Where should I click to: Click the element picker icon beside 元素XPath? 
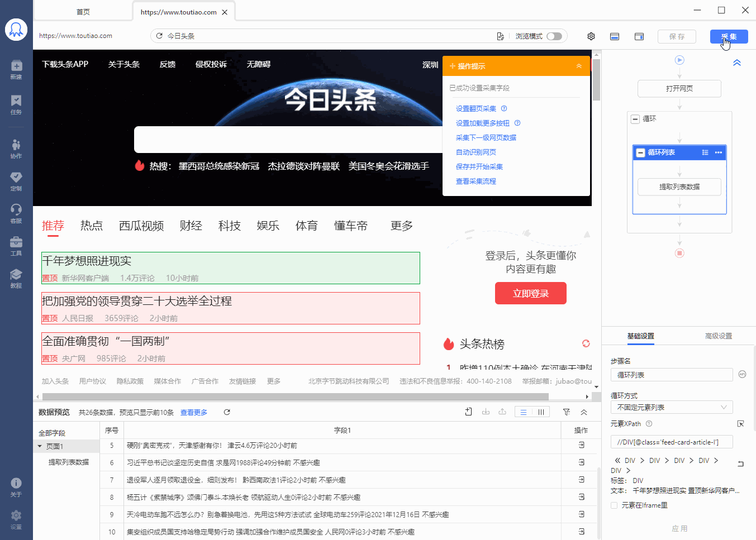pos(740,424)
